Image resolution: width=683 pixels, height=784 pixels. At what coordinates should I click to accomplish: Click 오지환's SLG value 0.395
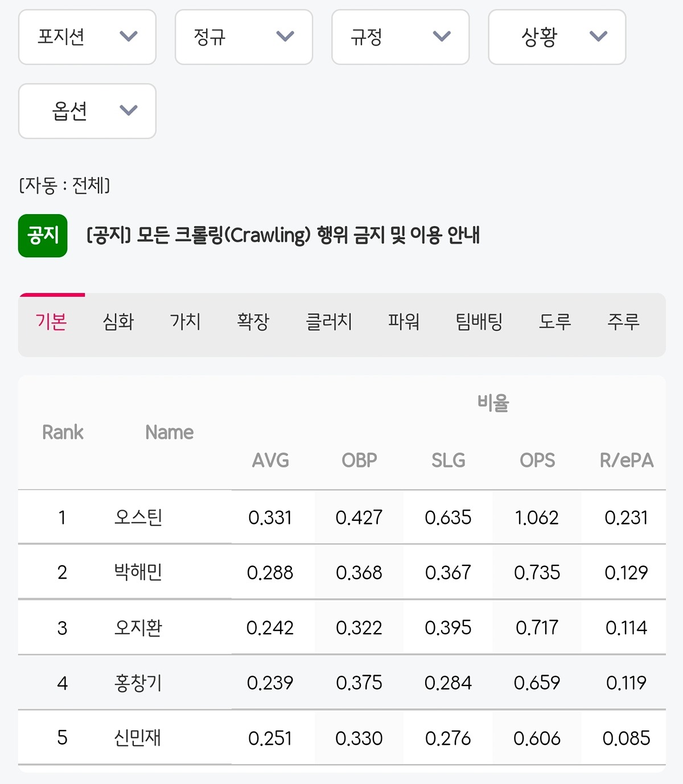click(x=448, y=627)
